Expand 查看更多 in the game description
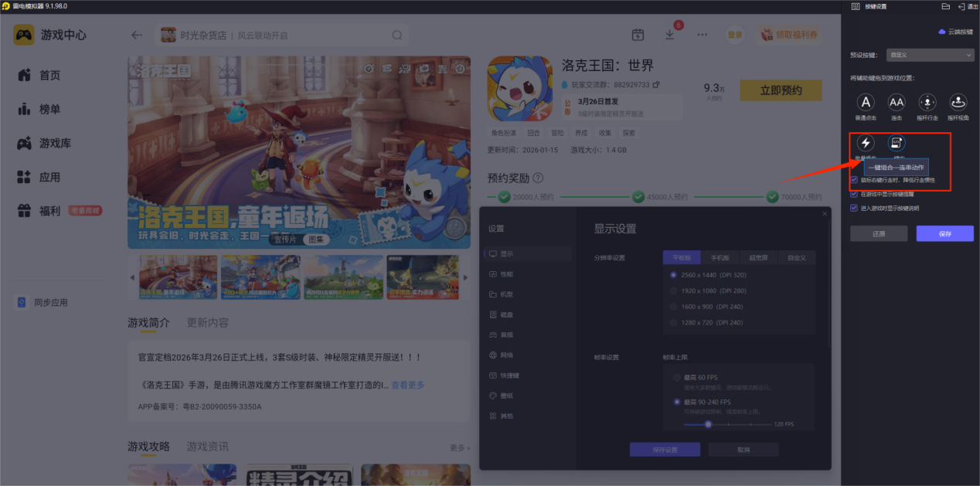 tap(407, 385)
